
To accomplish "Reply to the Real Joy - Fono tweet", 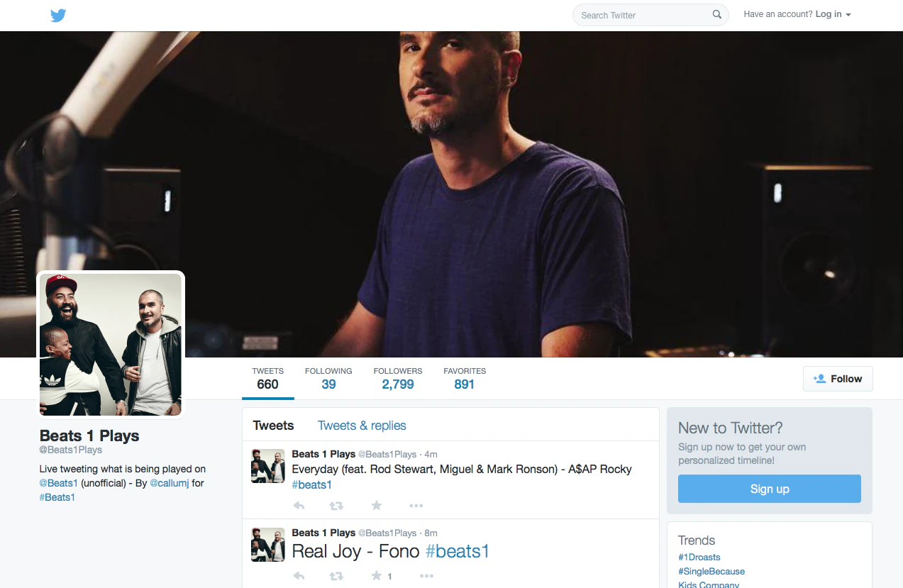I will coord(299,576).
